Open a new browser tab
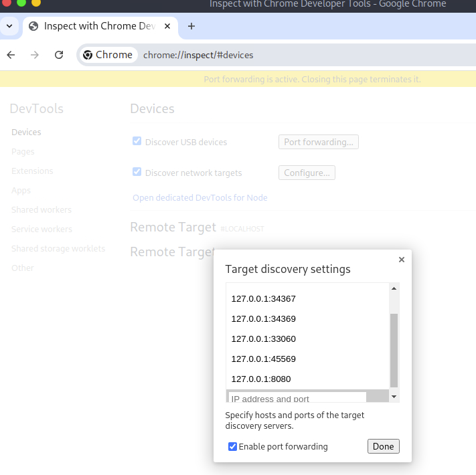476x475 pixels. [x=191, y=26]
